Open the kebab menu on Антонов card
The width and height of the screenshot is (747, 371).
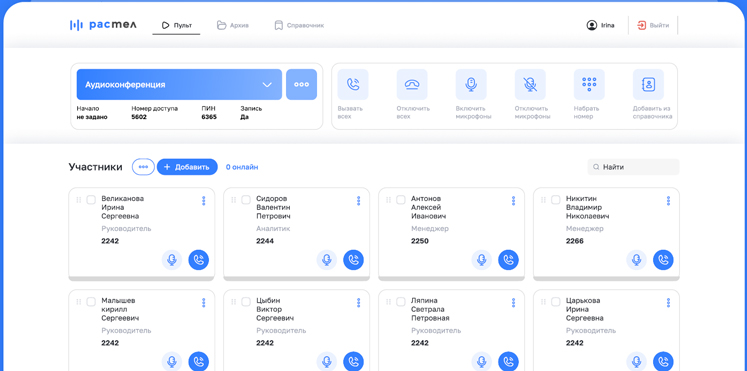513,201
